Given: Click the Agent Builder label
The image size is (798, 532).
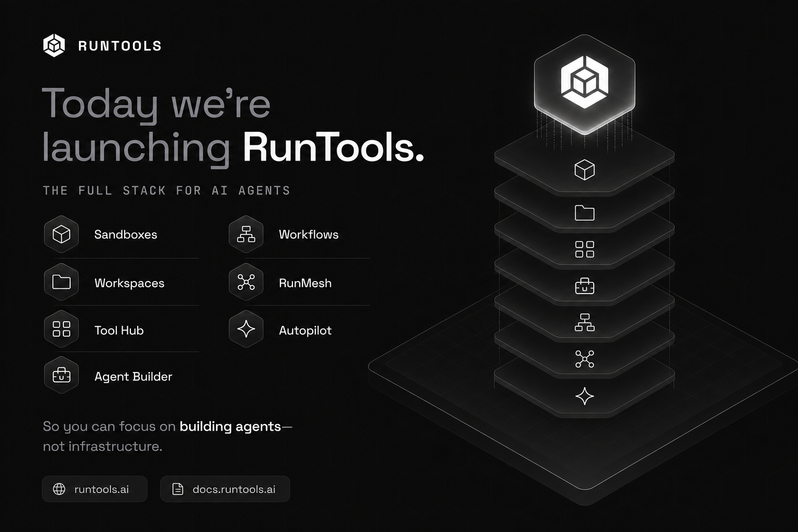Looking at the screenshot, I should 133,377.
